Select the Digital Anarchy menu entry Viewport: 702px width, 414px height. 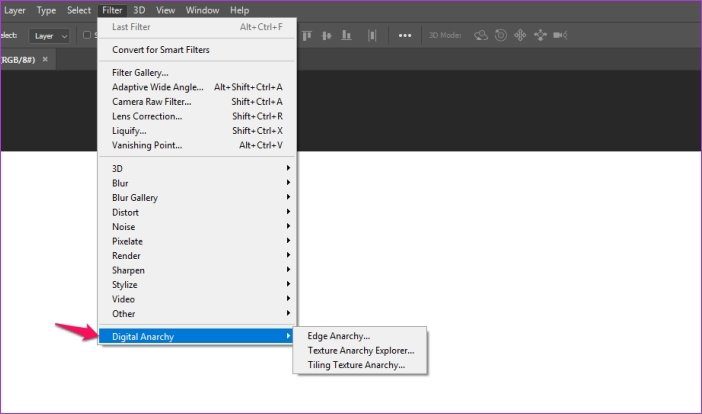196,336
